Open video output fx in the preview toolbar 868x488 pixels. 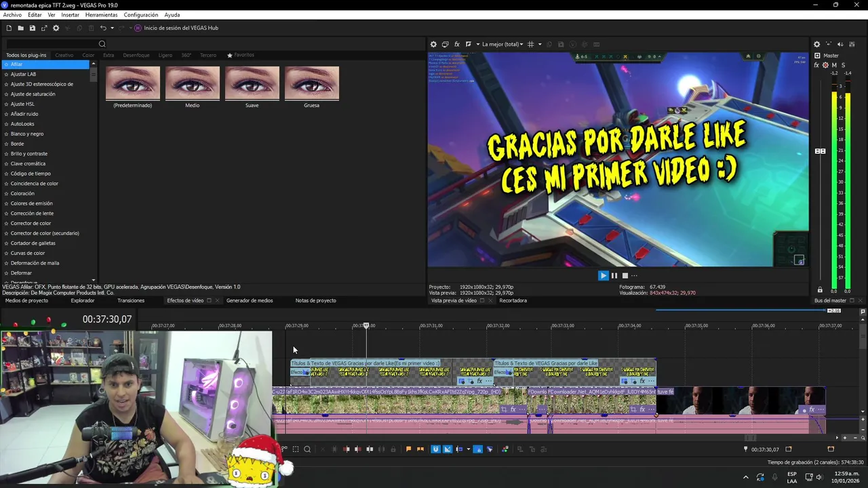coord(457,44)
